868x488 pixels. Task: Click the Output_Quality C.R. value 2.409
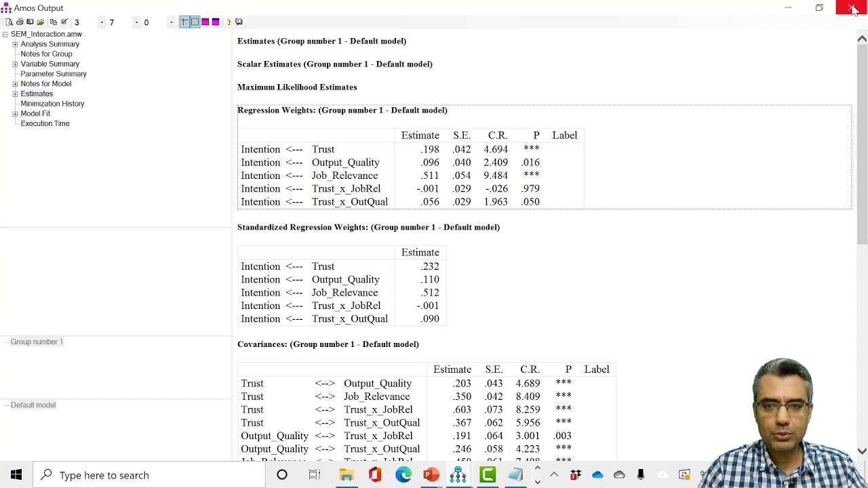(x=496, y=163)
